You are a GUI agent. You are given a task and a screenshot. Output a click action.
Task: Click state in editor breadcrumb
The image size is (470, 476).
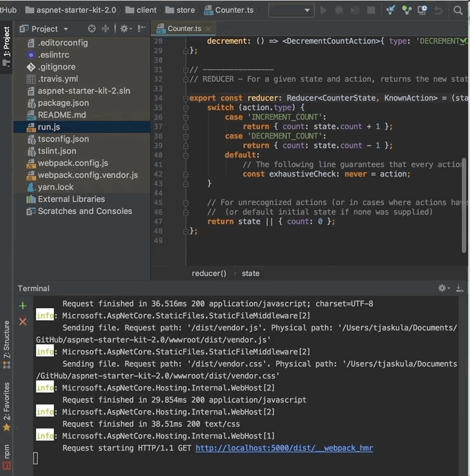(x=251, y=273)
